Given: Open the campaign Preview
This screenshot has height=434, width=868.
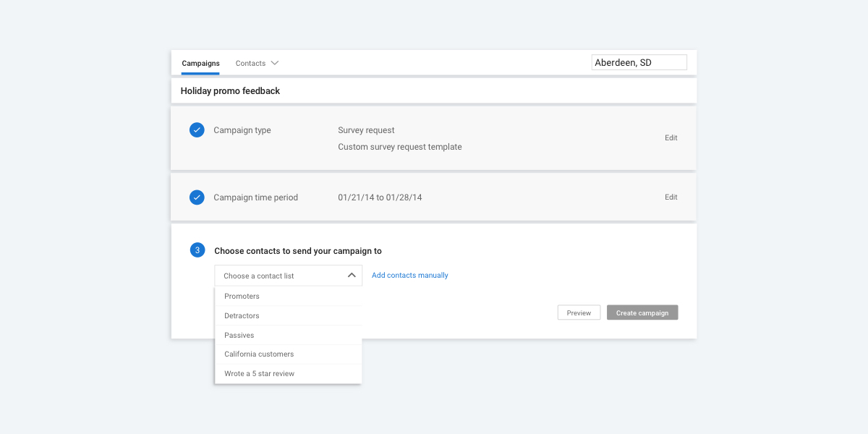Looking at the screenshot, I should [579, 312].
